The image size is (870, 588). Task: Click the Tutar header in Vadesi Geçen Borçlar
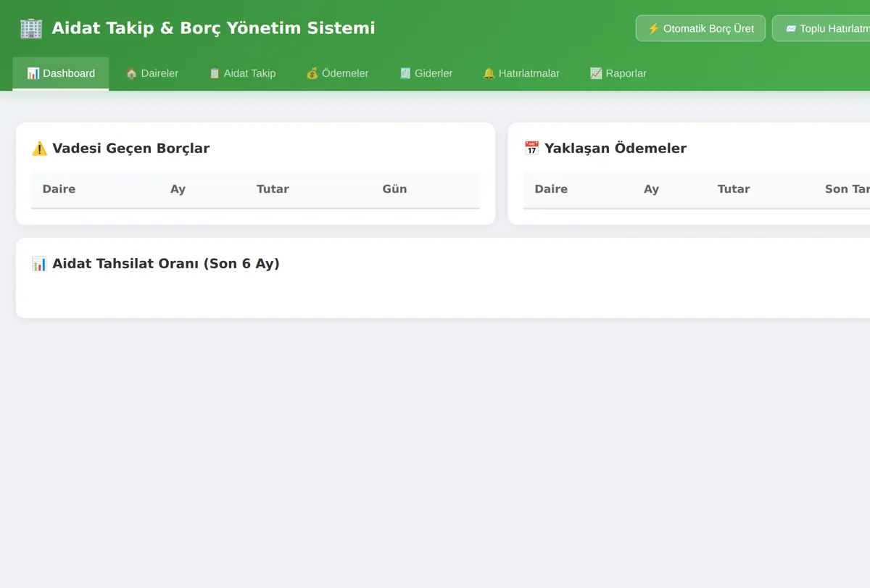[x=273, y=189]
